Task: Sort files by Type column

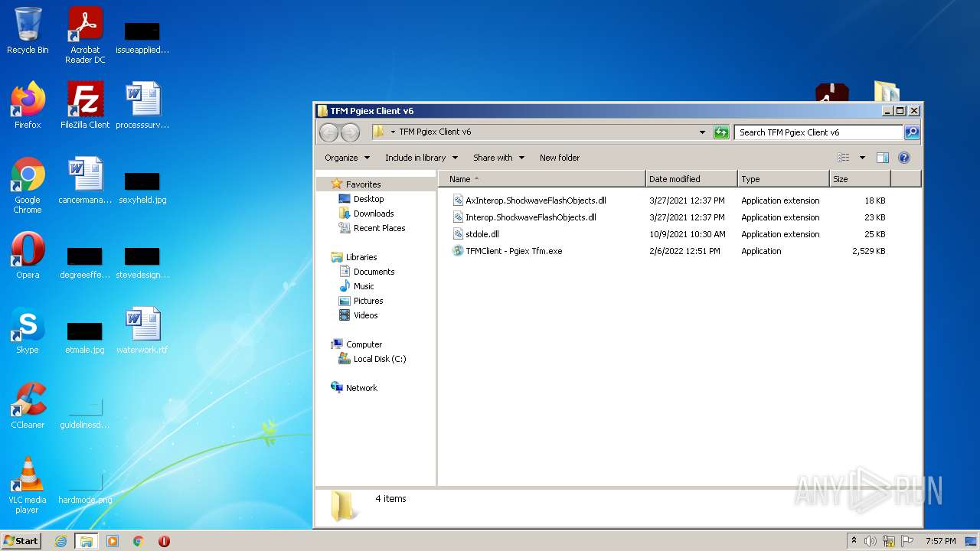Action: pyautogui.click(x=783, y=179)
